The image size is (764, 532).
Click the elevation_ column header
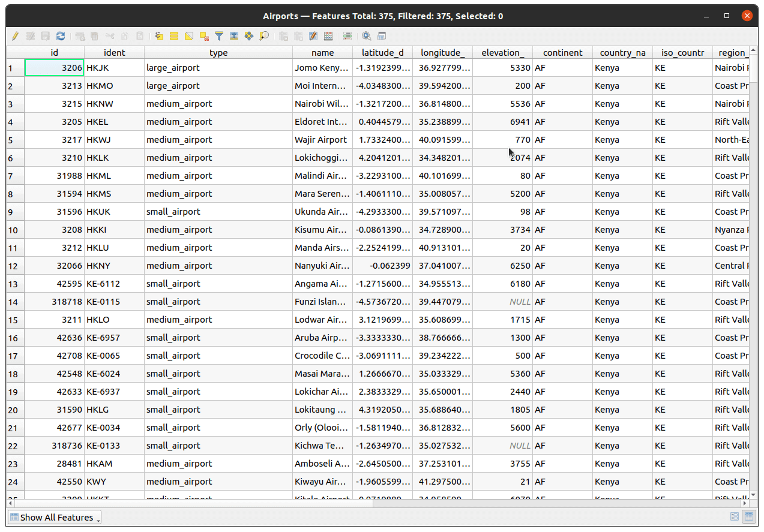click(503, 53)
